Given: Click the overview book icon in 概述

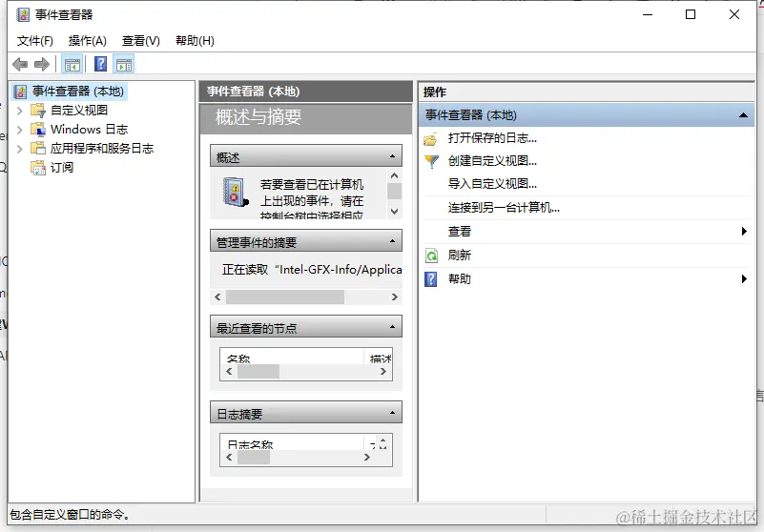Looking at the screenshot, I should coord(236,193).
